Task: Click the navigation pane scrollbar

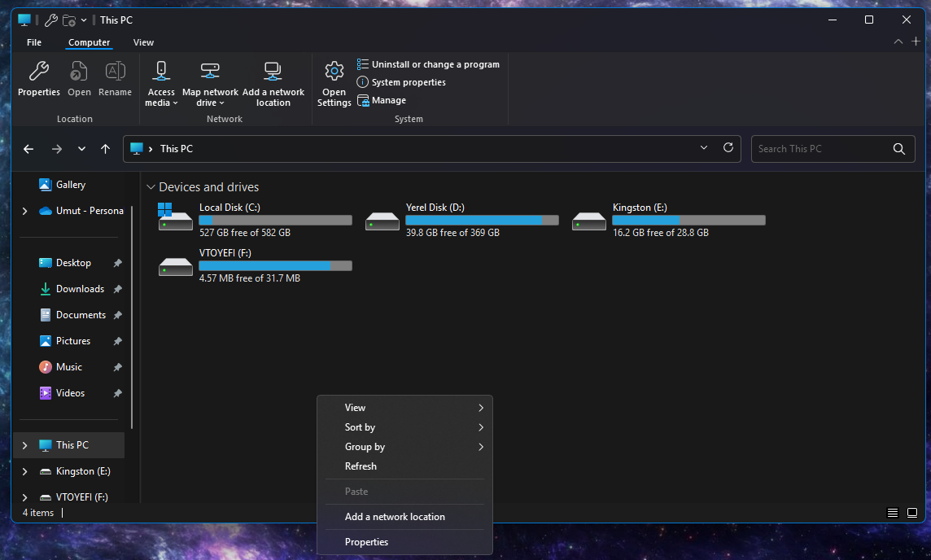Action: (x=132, y=317)
